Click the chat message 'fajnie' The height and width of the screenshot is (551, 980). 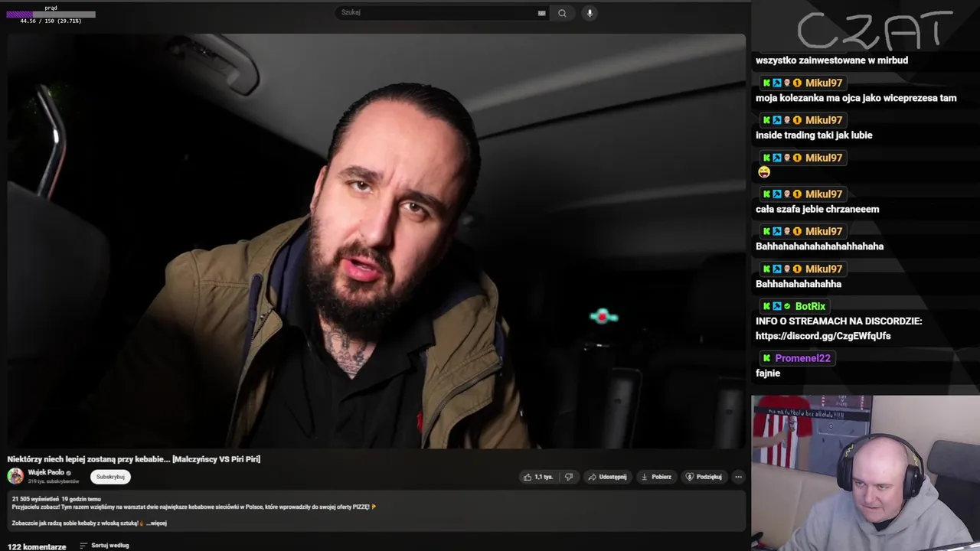768,373
